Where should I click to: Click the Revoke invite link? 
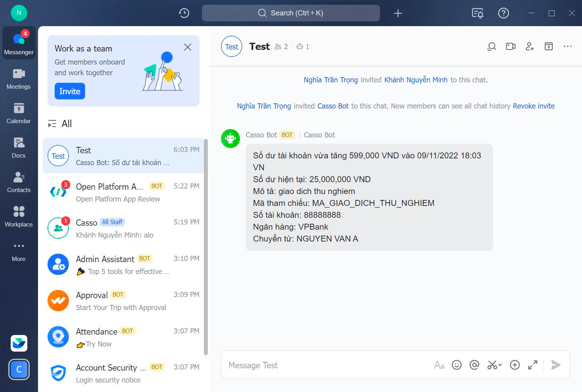534,106
